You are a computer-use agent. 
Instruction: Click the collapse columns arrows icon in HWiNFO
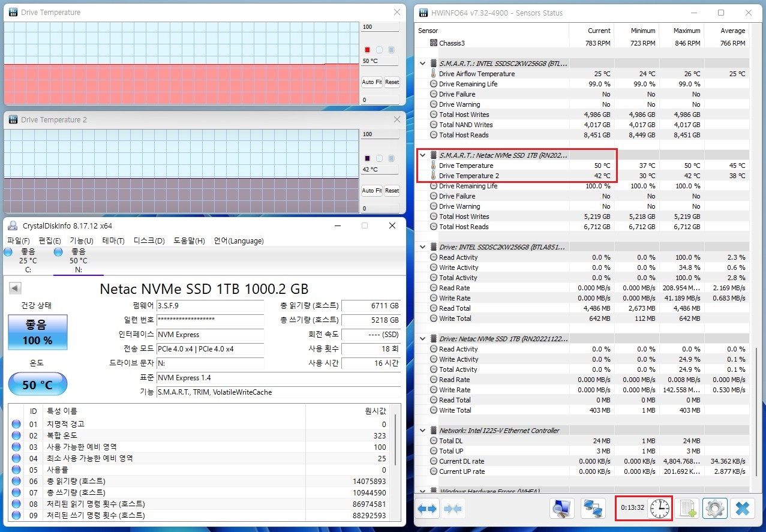coord(453,509)
